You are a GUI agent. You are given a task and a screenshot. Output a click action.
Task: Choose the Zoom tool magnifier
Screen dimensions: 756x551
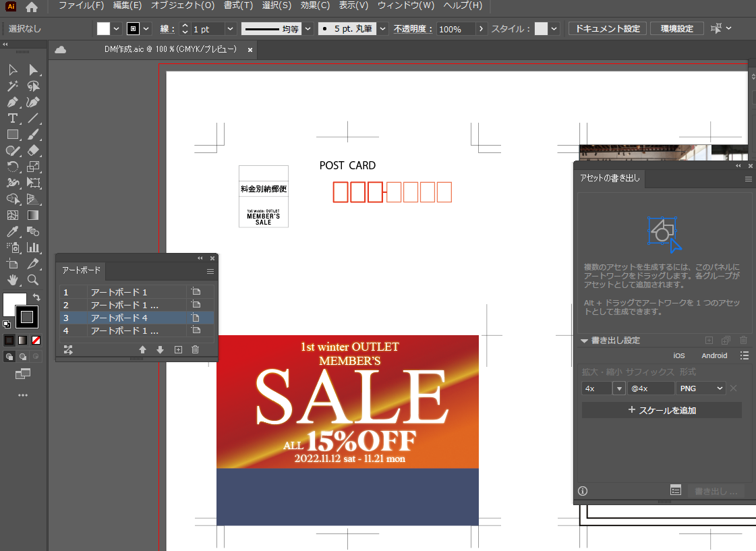(33, 280)
